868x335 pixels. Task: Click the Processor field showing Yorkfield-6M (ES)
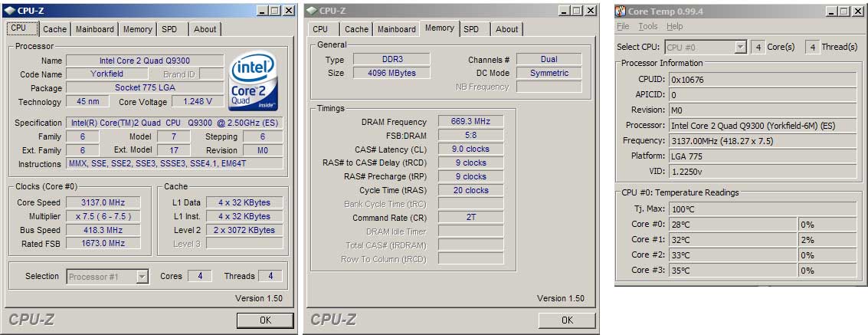click(x=763, y=126)
